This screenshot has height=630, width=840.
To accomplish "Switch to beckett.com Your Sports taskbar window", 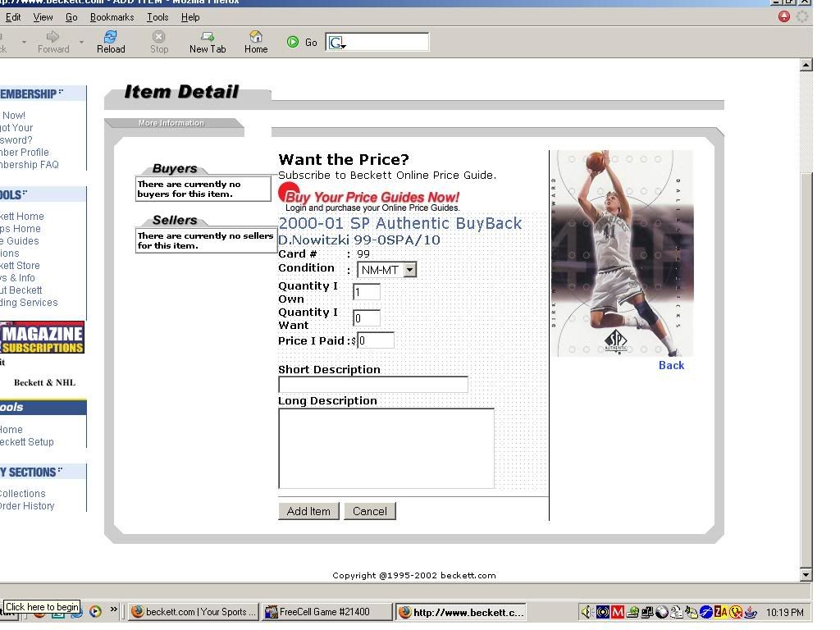I will (194, 612).
